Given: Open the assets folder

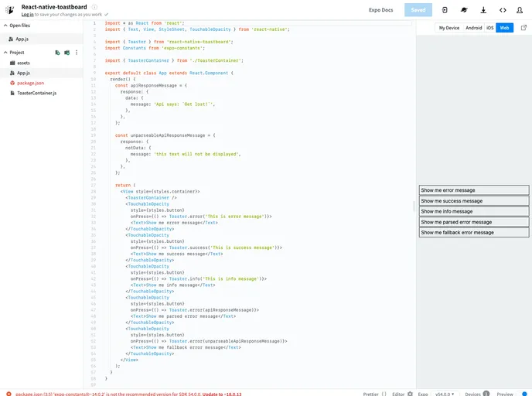Looking at the screenshot, I should point(42,63).
